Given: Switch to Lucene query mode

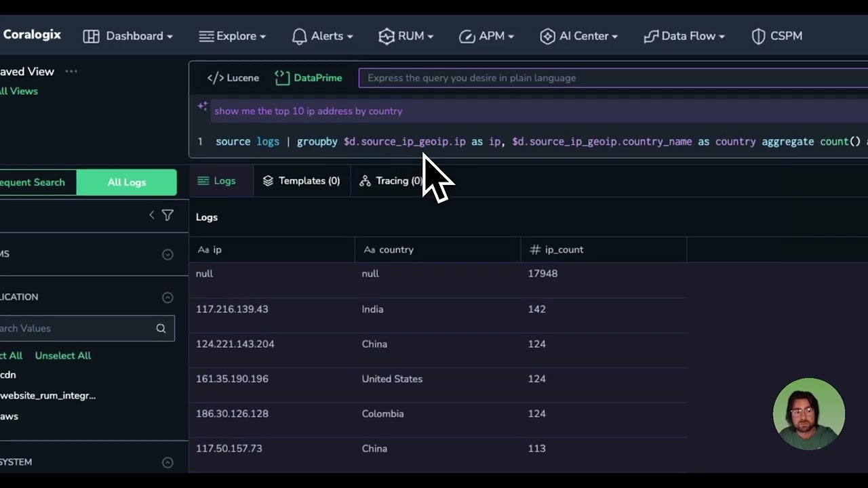Looking at the screenshot, I should point(233,78).
